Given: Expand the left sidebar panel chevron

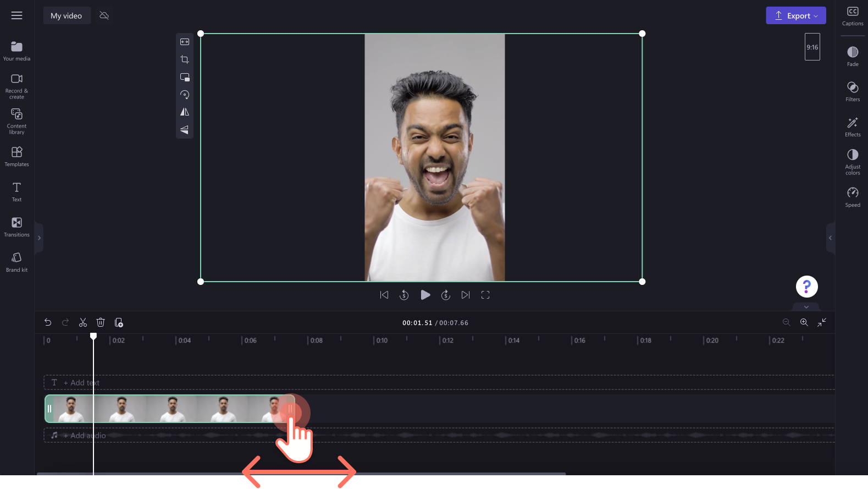Looking at the screenshot, I should click(39, 238).
